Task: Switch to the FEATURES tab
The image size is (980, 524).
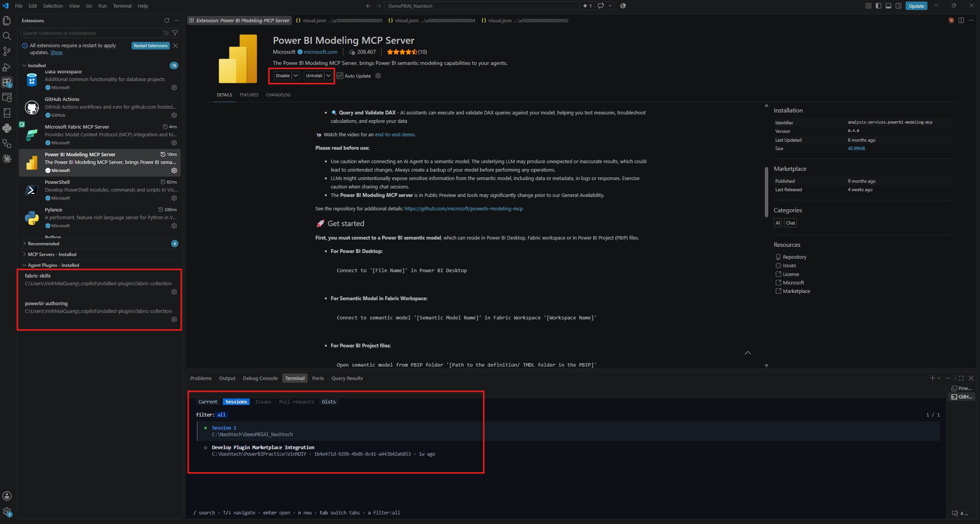Action: point(249,95)
